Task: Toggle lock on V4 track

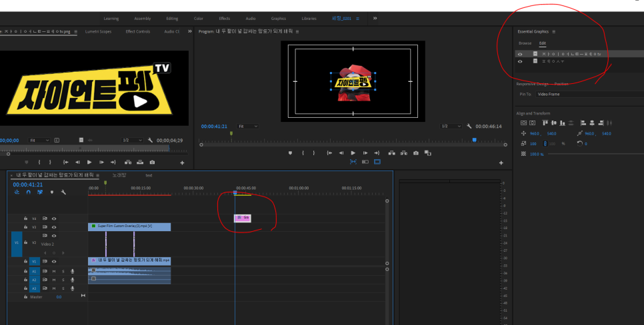Action: pos(25,218)
